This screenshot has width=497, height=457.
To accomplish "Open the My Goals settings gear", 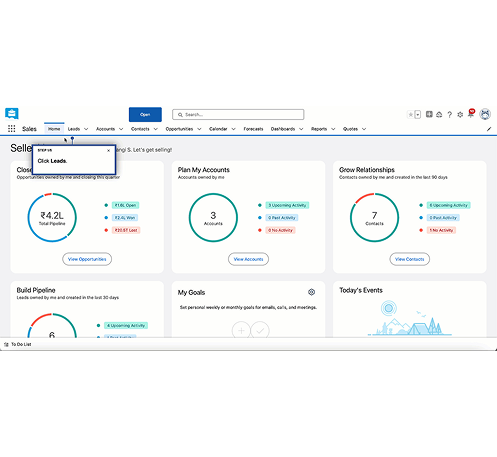I will pos(311,292).
